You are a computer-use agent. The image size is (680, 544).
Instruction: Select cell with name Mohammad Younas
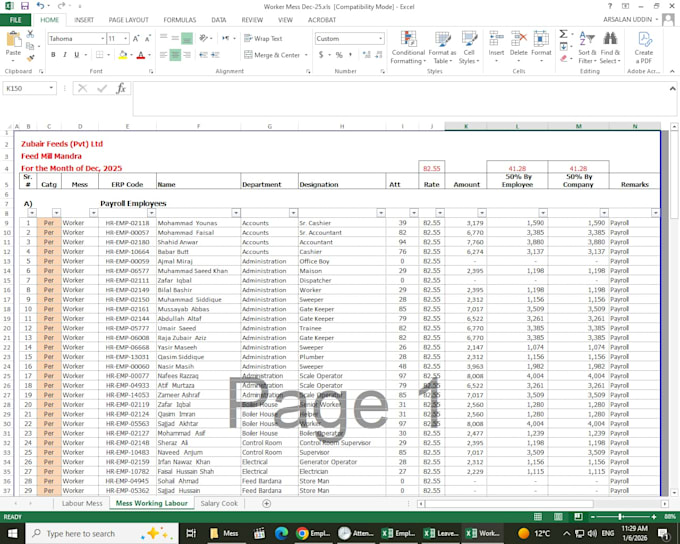tap(198, 223)
